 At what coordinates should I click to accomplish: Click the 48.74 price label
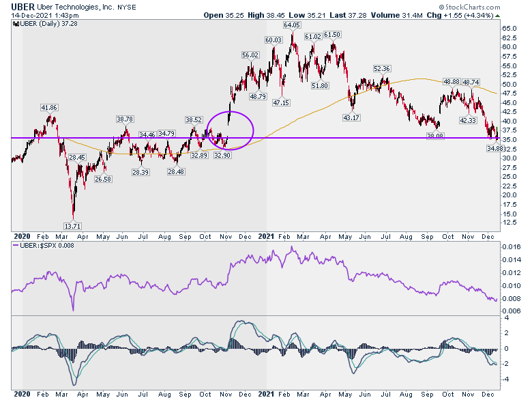pyautogui.click(x=471, y=82)
